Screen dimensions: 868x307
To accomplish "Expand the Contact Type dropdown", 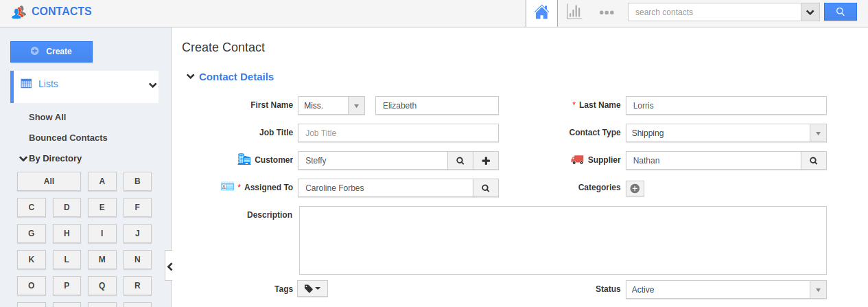I will pyautogui.click(x=818, y=133).
